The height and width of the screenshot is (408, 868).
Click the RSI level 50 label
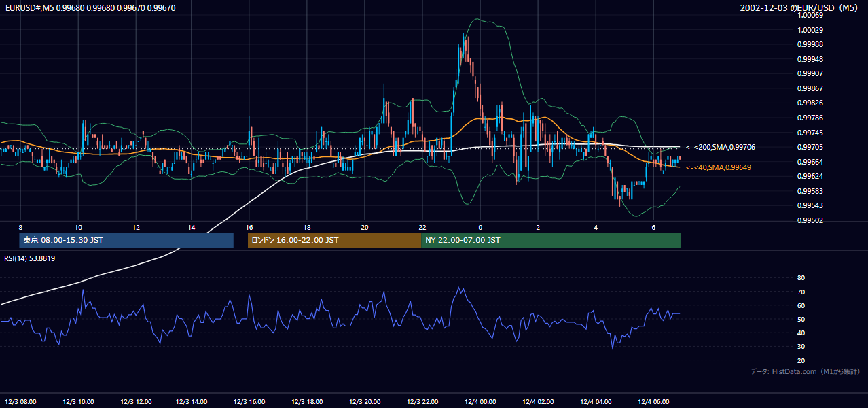pyautogui.click(x=801, y=319)
